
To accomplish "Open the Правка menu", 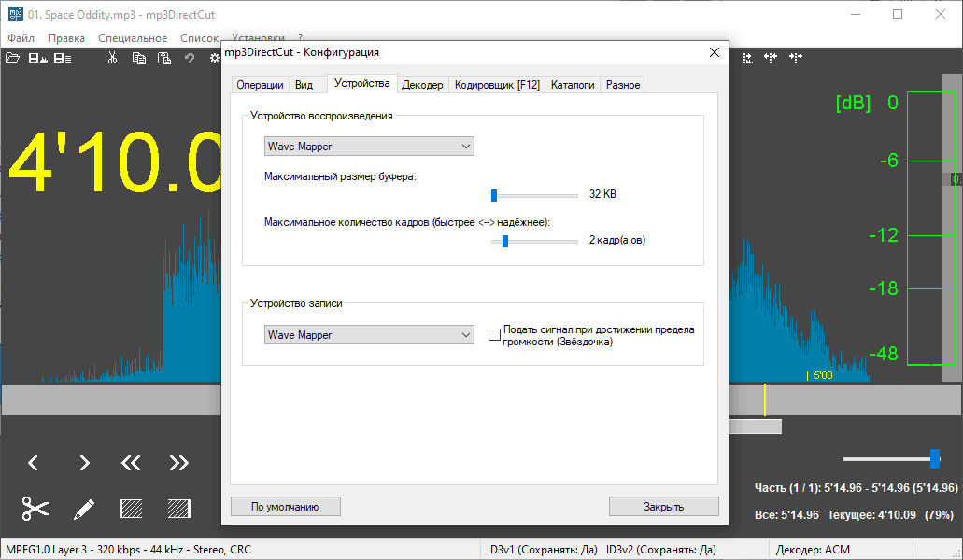I will click(x=66, y=38).
